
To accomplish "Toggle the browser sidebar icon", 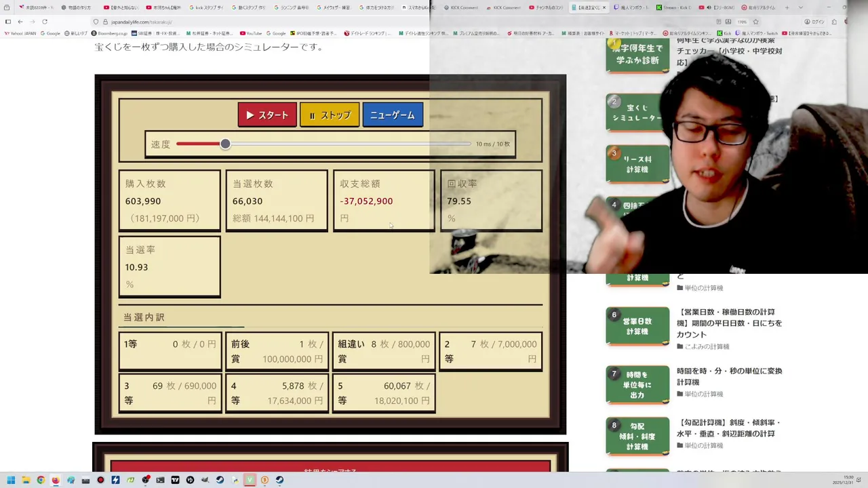I will [x=8, y=22].
